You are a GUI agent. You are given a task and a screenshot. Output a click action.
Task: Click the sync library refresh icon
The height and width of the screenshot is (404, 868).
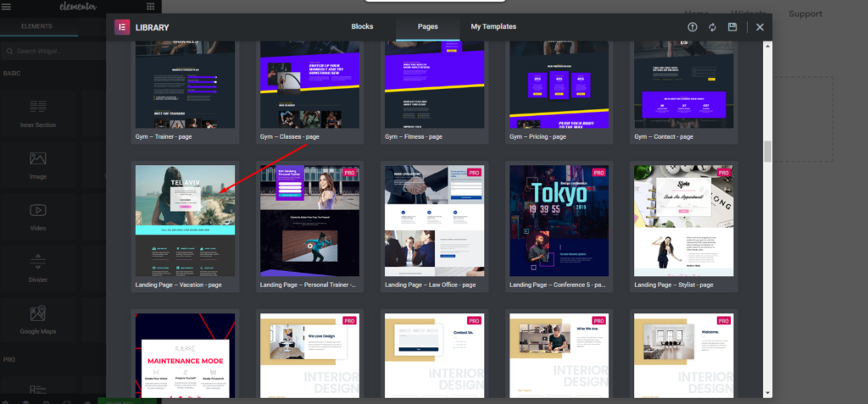click(712, 27)
